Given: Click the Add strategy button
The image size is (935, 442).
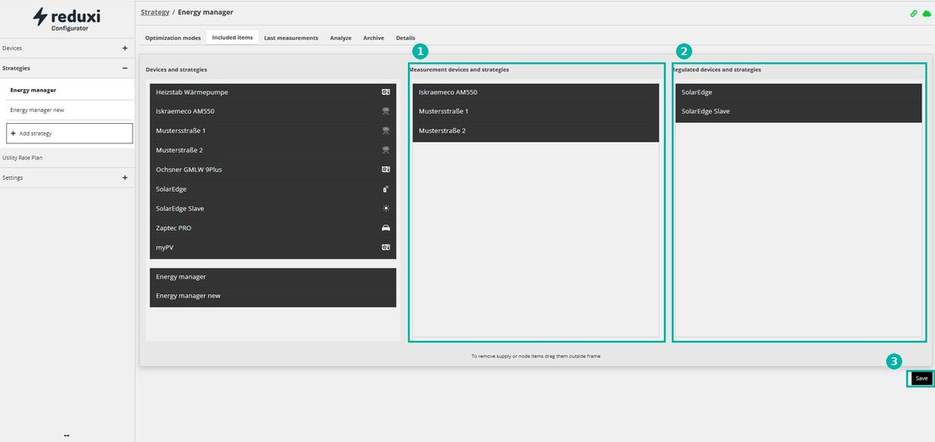Looking at the screenshot, I should coord(69,134).
